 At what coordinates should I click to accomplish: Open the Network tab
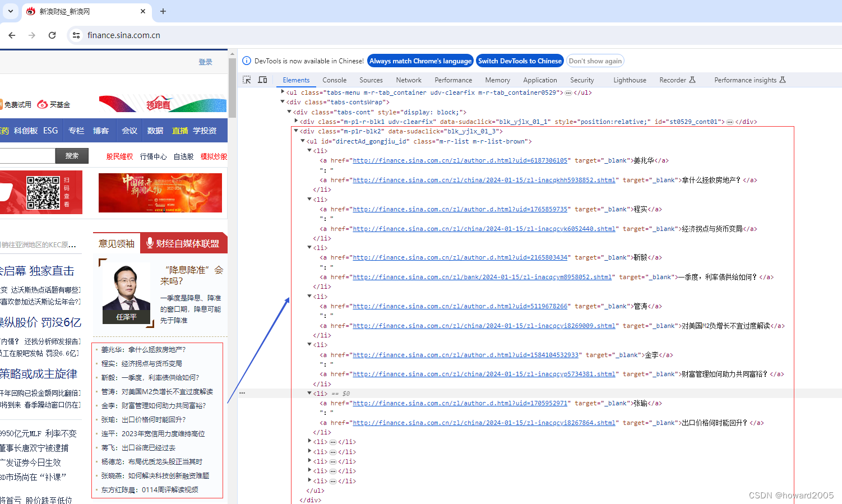(409, 80)
